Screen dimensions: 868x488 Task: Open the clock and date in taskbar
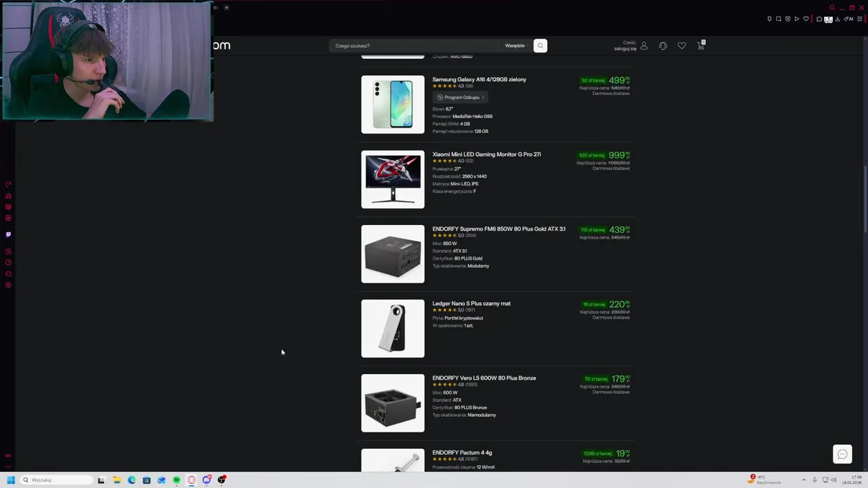click(x=852, y=480)
